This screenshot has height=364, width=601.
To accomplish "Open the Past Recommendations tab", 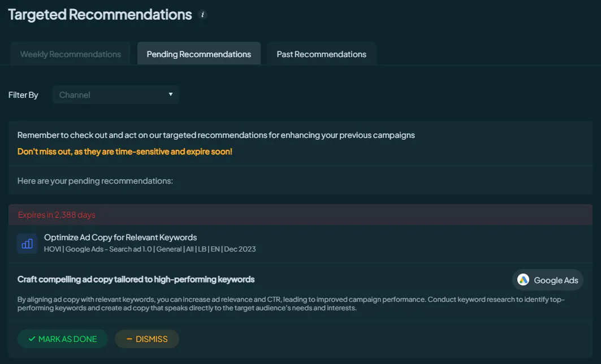I will (x=322, y=54).
